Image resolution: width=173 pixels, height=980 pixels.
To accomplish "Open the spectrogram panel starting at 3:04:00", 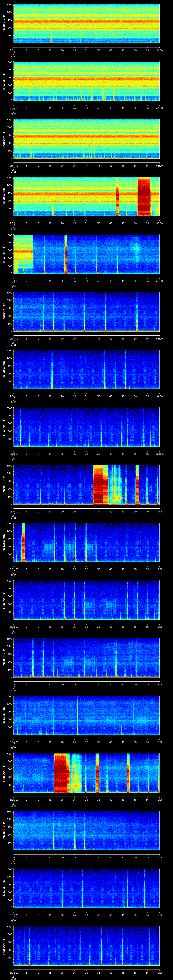I will [x=86, y=715].
